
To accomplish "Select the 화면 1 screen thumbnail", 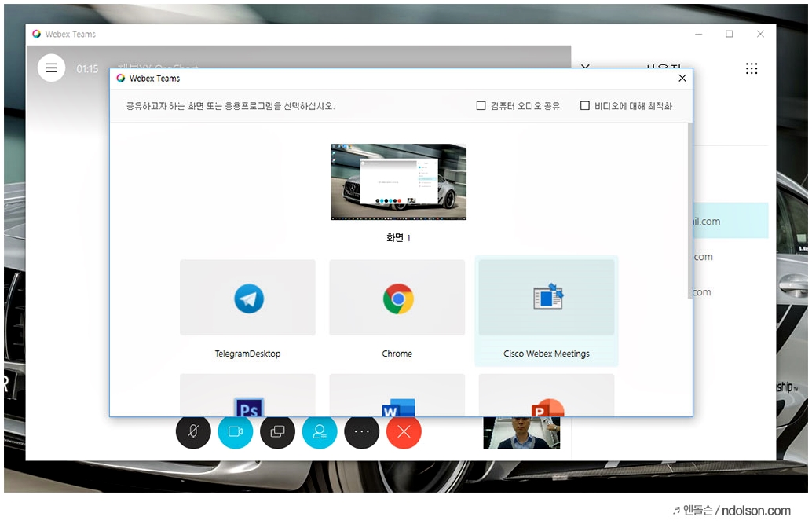I will click(x=399, y=182).
